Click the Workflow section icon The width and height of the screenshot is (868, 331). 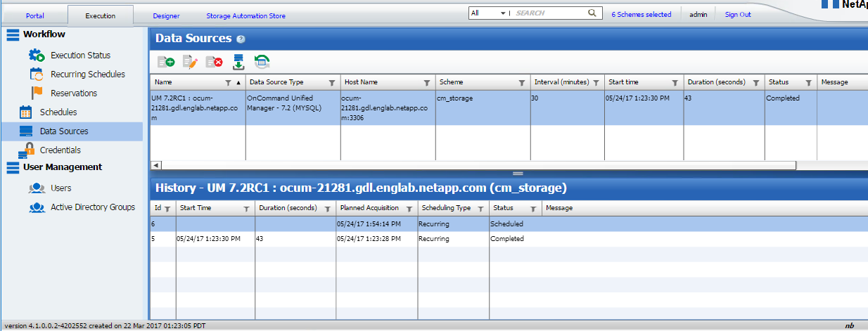pyautogui.click(x=13, y=34)
